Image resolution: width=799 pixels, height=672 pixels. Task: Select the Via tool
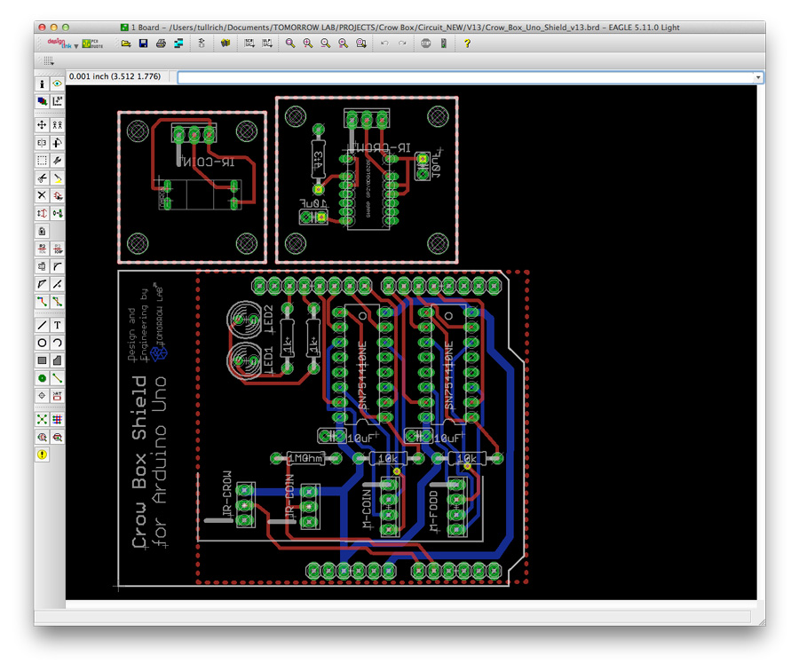pos(42,378)
